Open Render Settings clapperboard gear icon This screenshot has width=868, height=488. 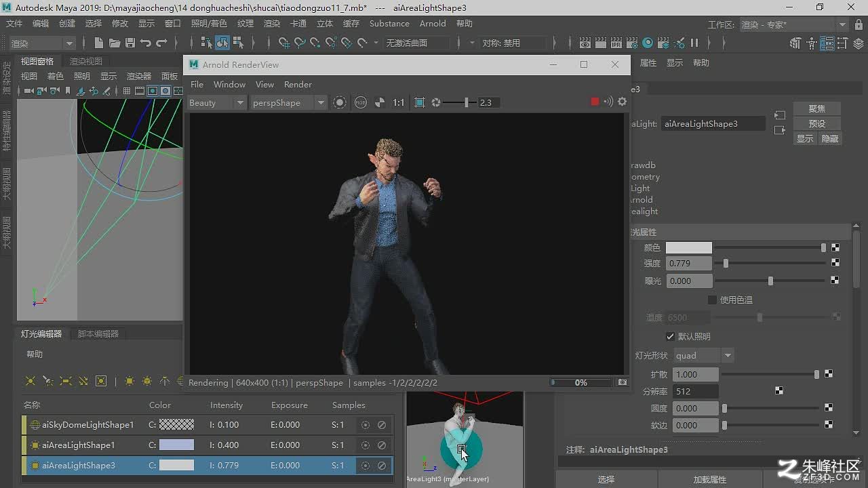pos(632,43)
